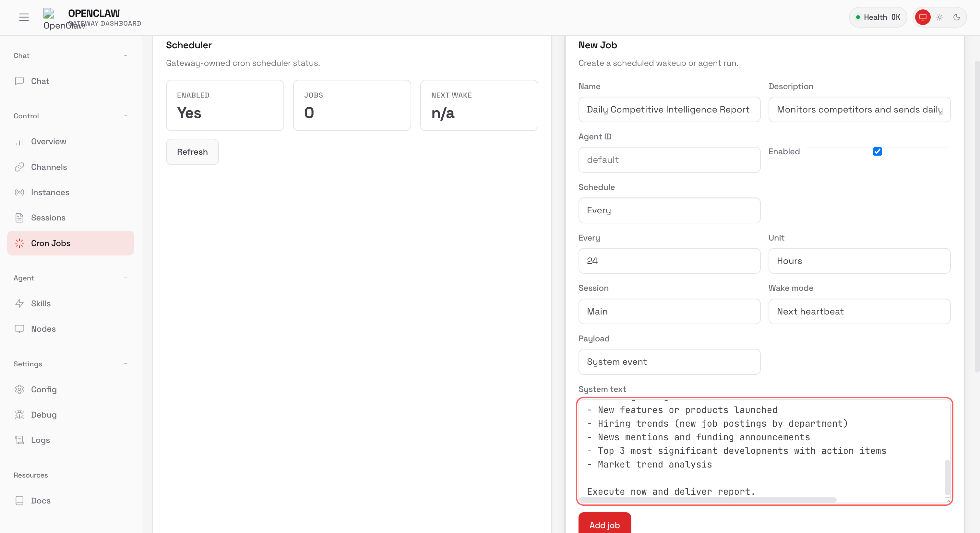Click the red Add job button
Viewport: 980px width, 533px height.
point(604,525)
